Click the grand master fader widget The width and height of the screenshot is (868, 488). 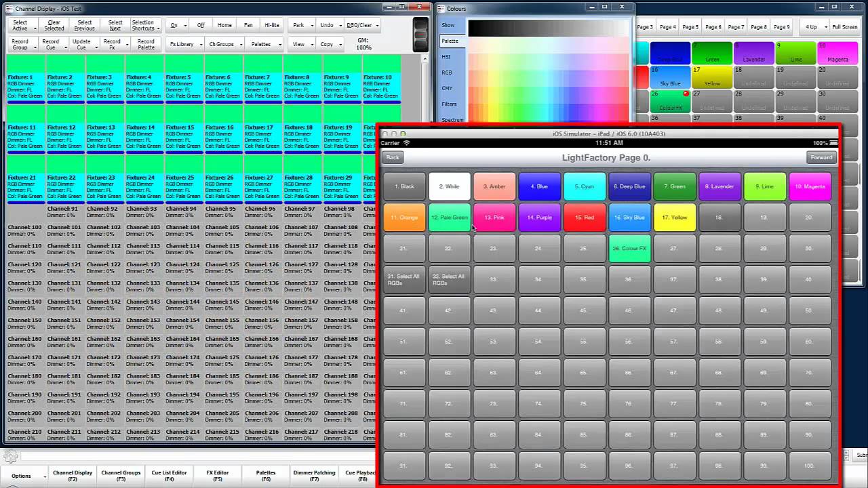(421, 35)
